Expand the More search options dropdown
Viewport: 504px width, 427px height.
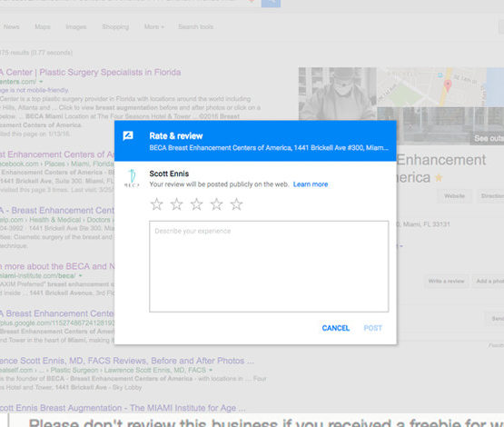(154, 26)
